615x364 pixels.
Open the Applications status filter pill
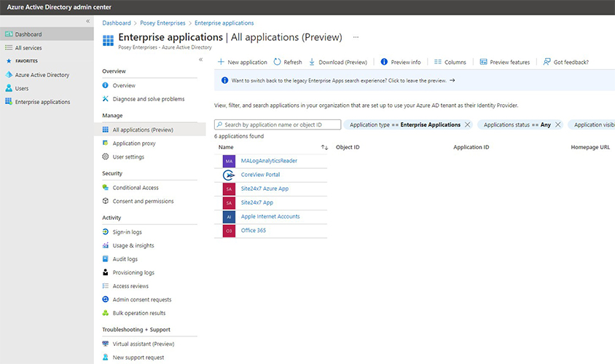click(x=517, y=124)
